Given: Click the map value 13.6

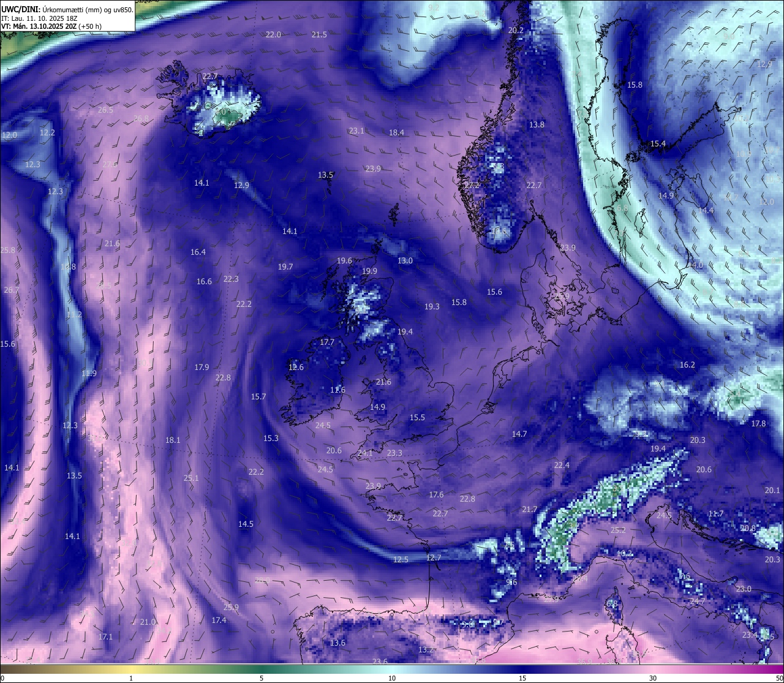Looking at the screenshot, I should (337, 643).
